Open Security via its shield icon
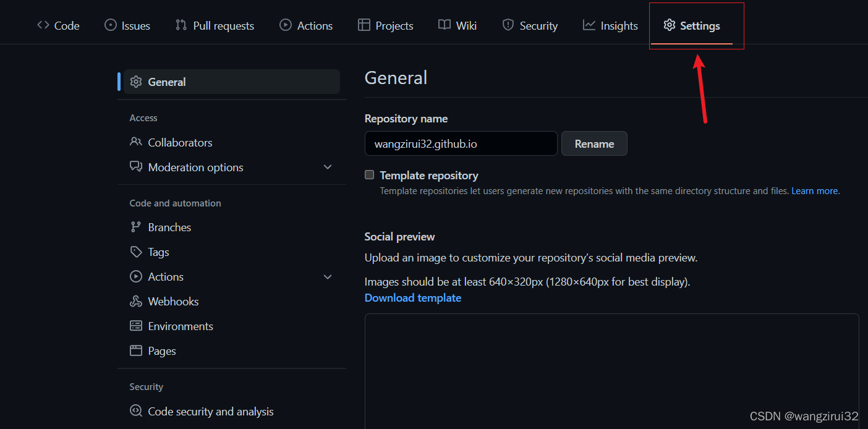The image size is (868, 429). point(508,25)
